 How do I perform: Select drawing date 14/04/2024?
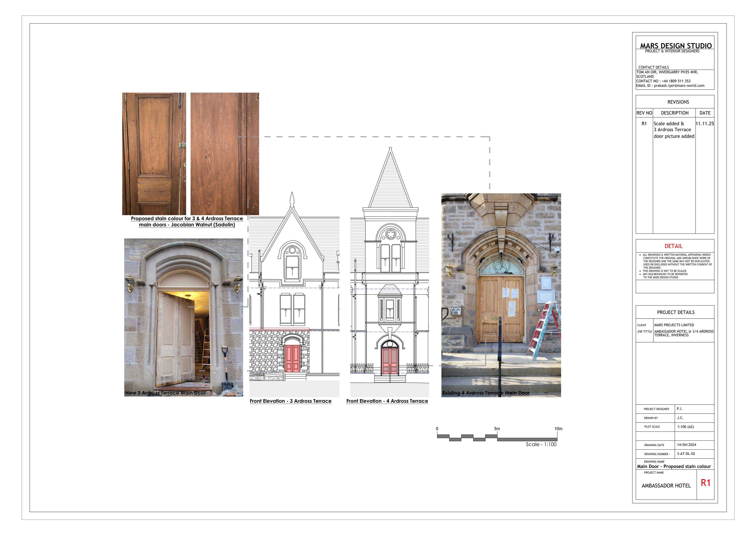[687, 445]
